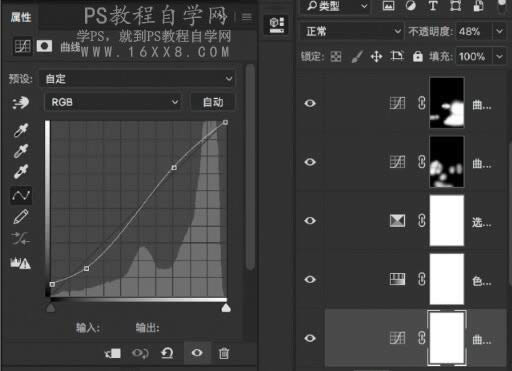
Task: Choose the pencil draw-curve tool
Action: pyautogui.click(x=21, y=217)
